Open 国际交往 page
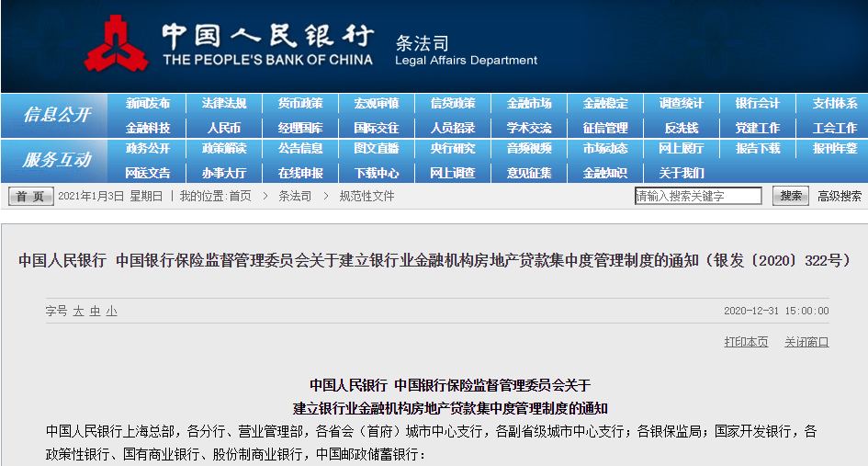The width and height of the screenshot is (868, 466). coord(377,128)
